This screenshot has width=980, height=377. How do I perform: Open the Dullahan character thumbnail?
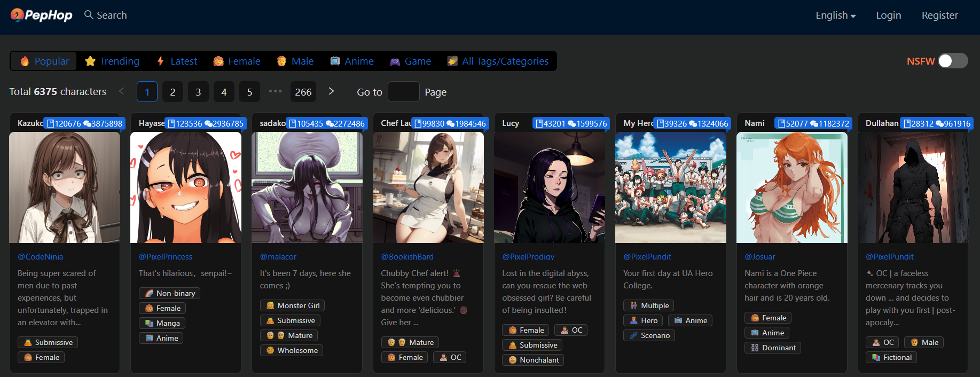(x=913, y=187)
